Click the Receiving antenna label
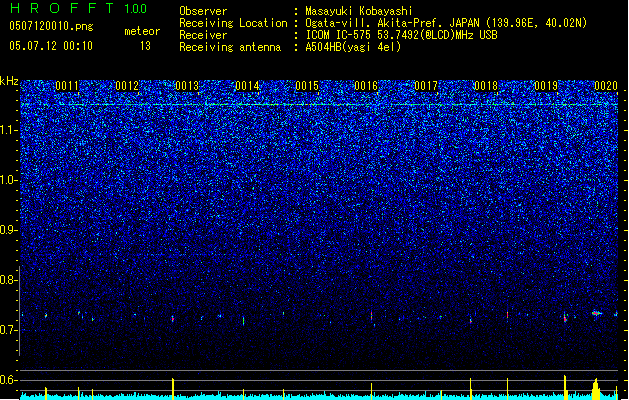 click(230, 47)
